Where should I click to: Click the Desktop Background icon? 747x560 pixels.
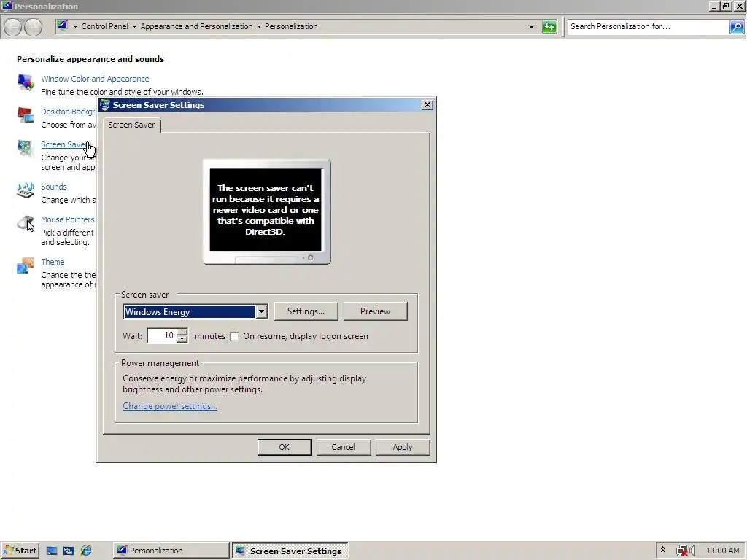(x=26, y=115)
